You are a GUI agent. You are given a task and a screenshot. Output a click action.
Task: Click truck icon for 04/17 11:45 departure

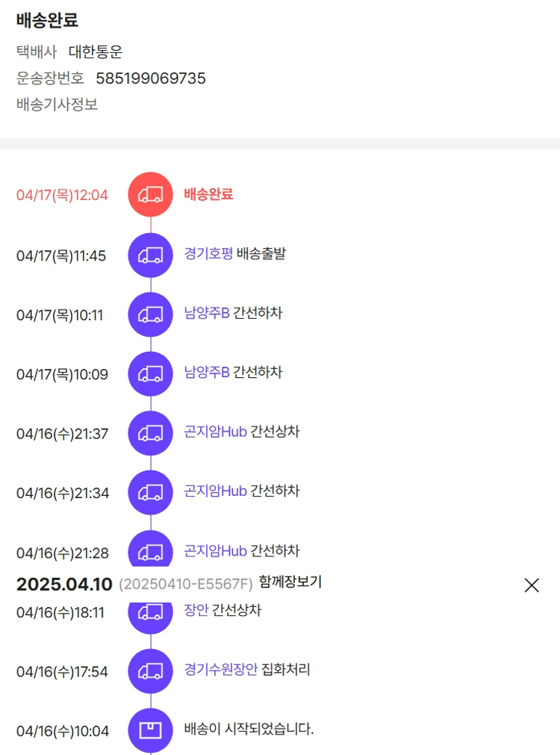point(151,255)
